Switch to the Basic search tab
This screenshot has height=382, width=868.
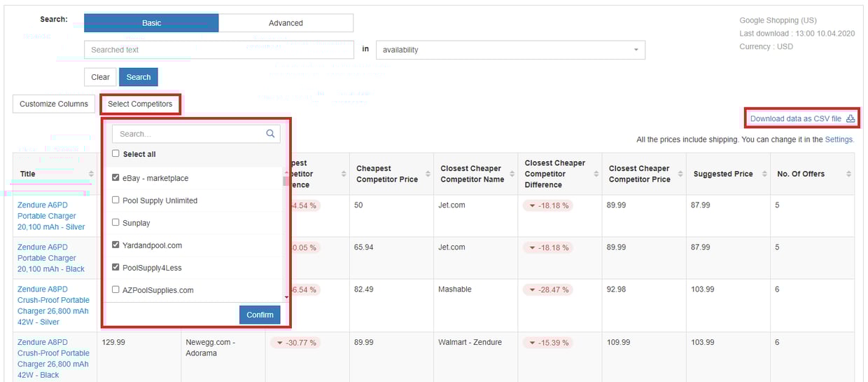[x=151, y=23]
